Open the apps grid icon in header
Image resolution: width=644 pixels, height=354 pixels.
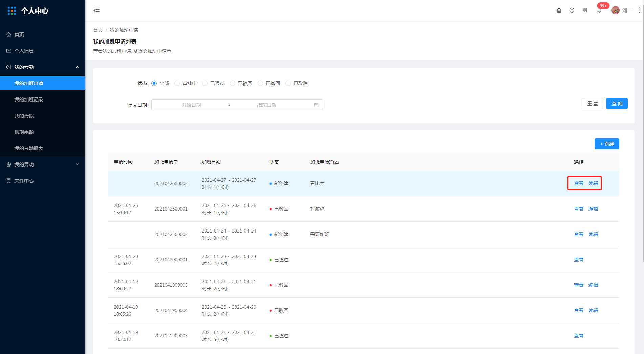pos(585,10)
